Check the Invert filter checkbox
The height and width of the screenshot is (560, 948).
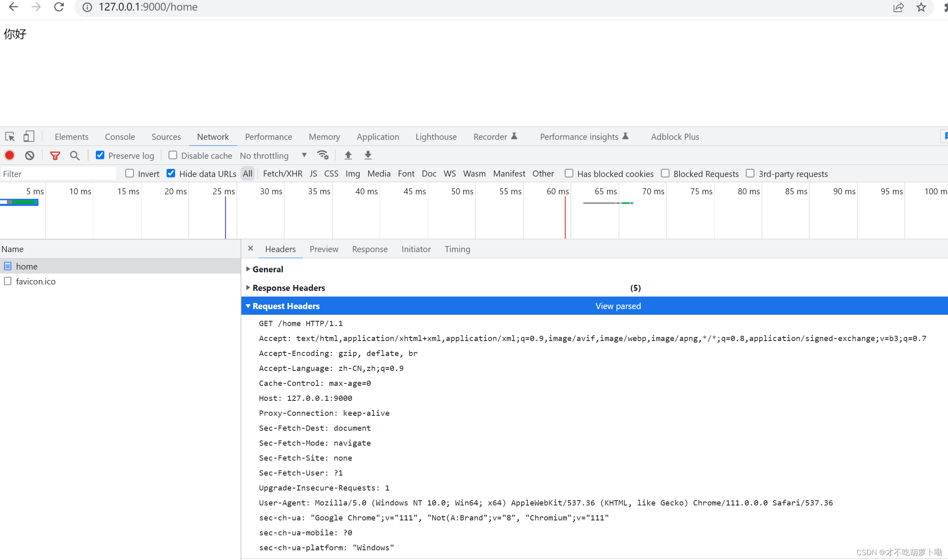coord(130,173)
